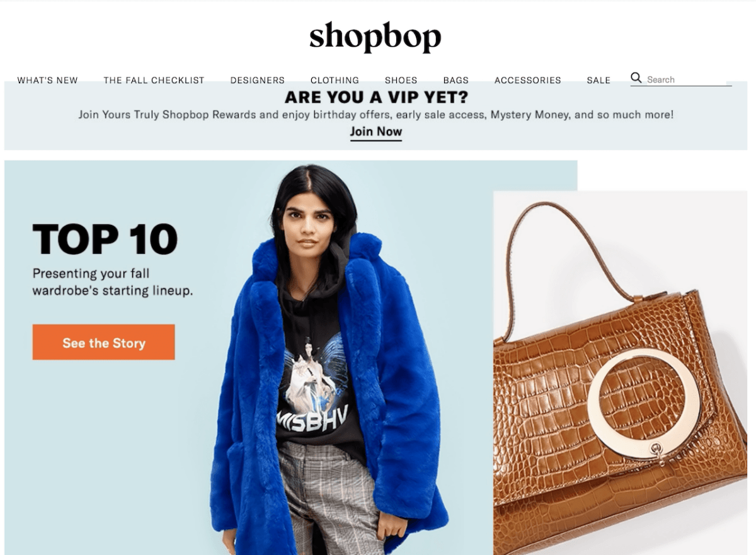Click the shopbop logo

pyautogui.click(x=375, y=38)
